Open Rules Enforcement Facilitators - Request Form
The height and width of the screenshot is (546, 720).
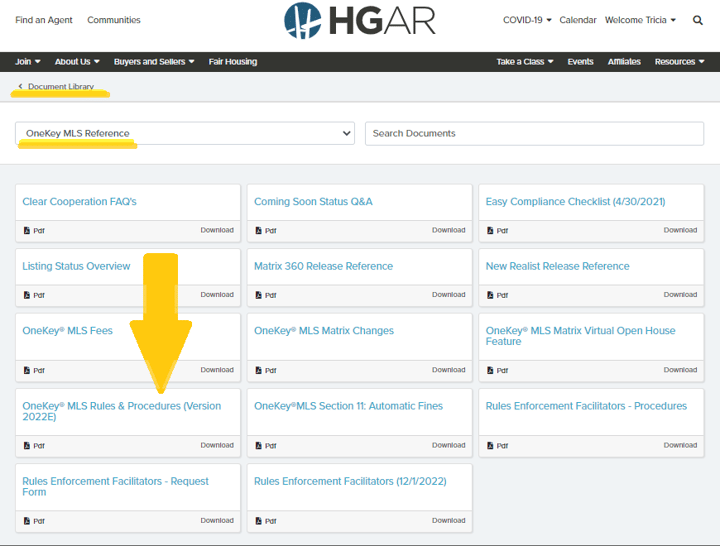click(115, 487)
